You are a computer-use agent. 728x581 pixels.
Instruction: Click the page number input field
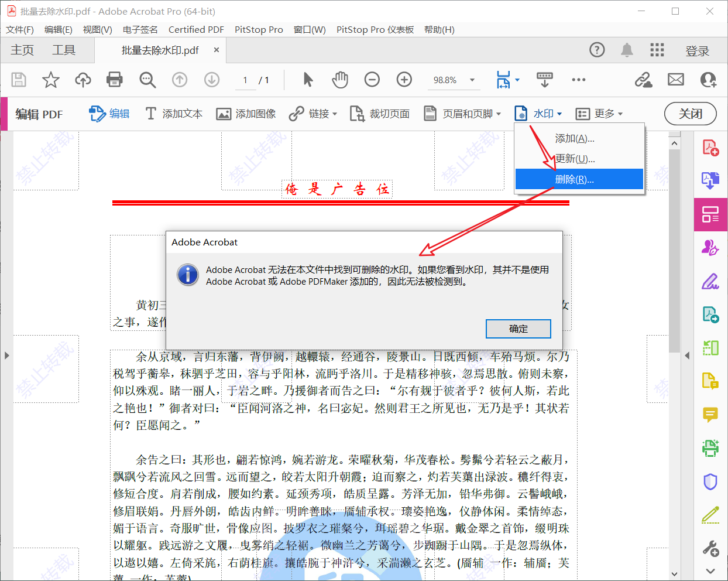pos(245,80)
